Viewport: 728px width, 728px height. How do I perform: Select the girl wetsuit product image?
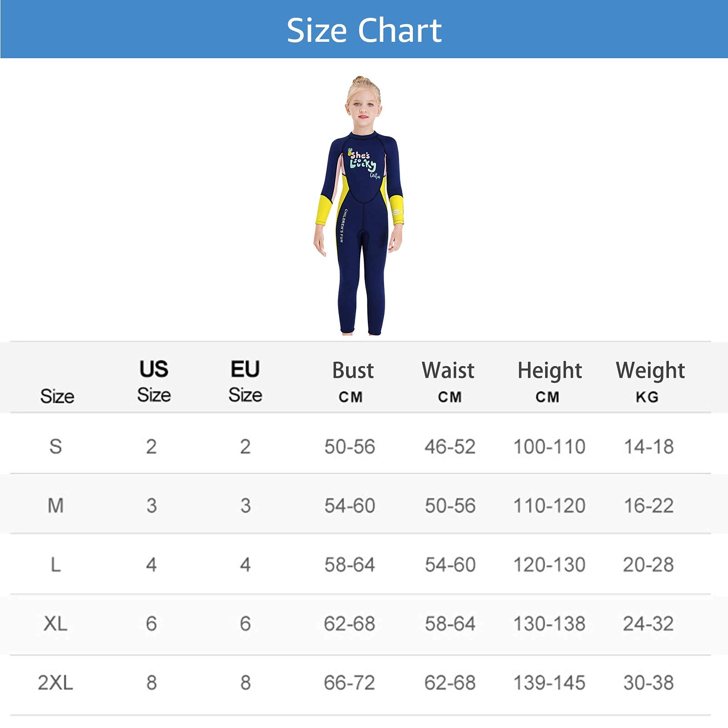(x=359, y=206)
